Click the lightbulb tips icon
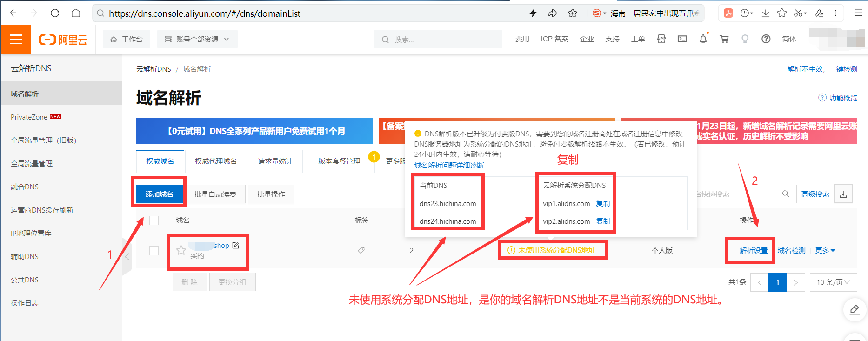The image size is (868, 341). (745, 39)
